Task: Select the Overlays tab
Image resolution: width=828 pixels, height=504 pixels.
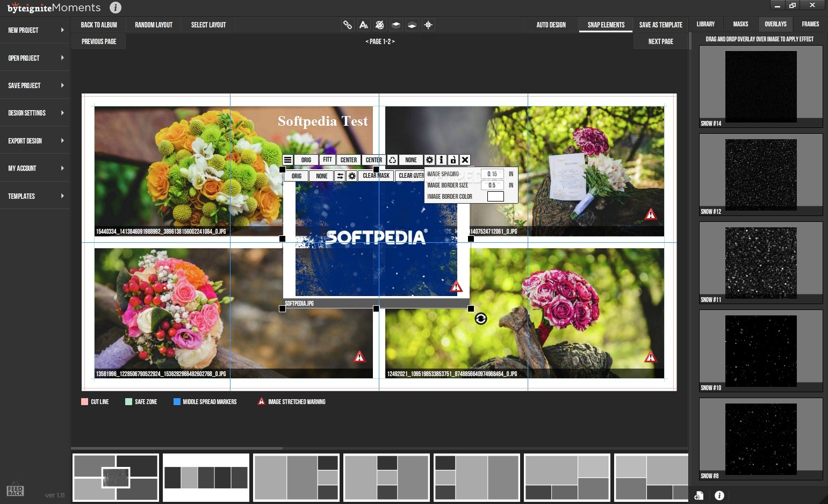Action: click(775, 24)
